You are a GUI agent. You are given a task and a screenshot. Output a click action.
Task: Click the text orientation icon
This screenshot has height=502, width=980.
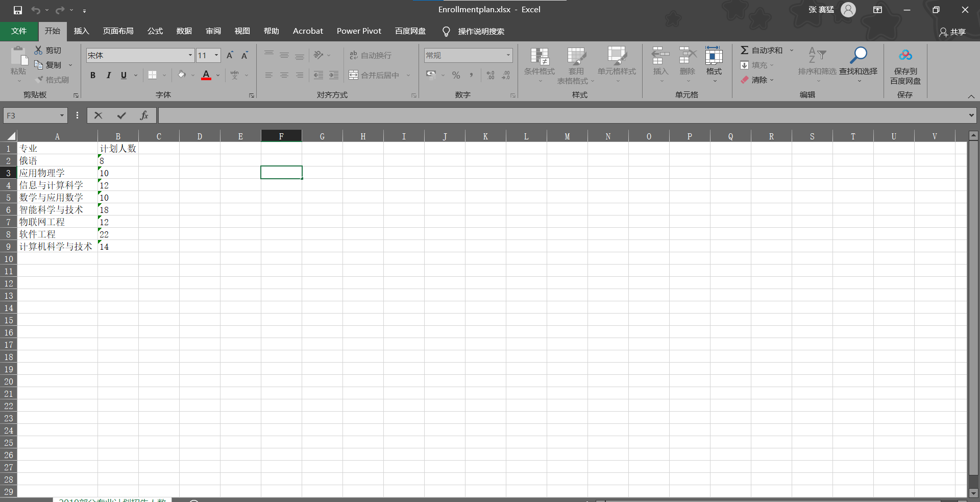(318, 55)
